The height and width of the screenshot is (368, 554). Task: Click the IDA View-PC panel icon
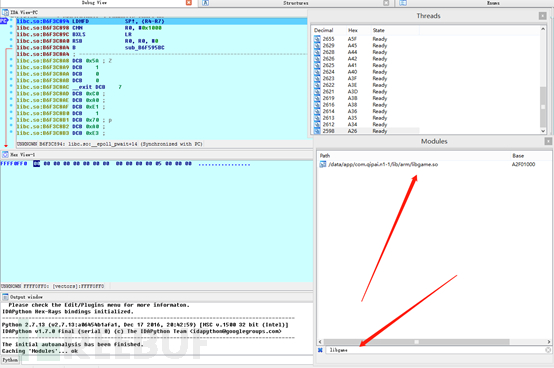click(5, 12)
